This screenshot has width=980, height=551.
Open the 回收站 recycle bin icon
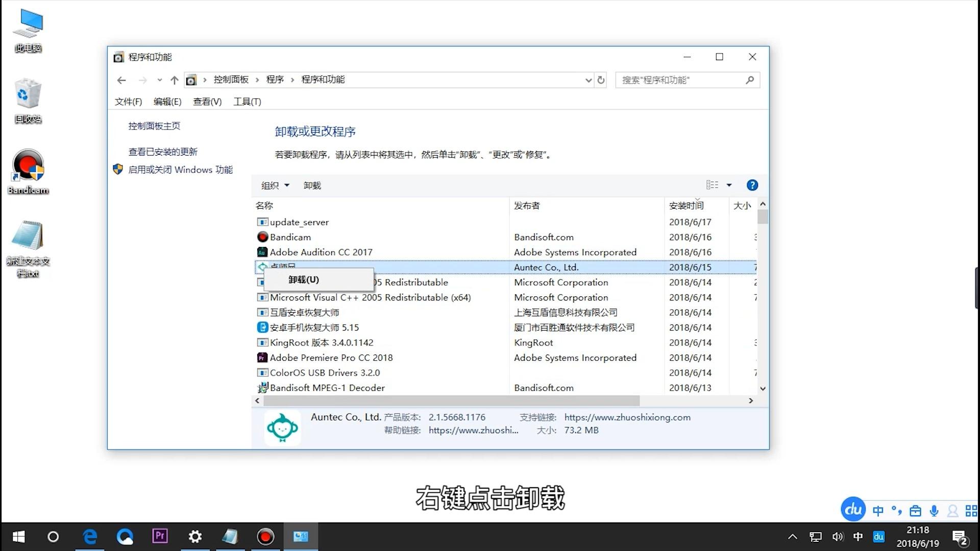[28, 101]
